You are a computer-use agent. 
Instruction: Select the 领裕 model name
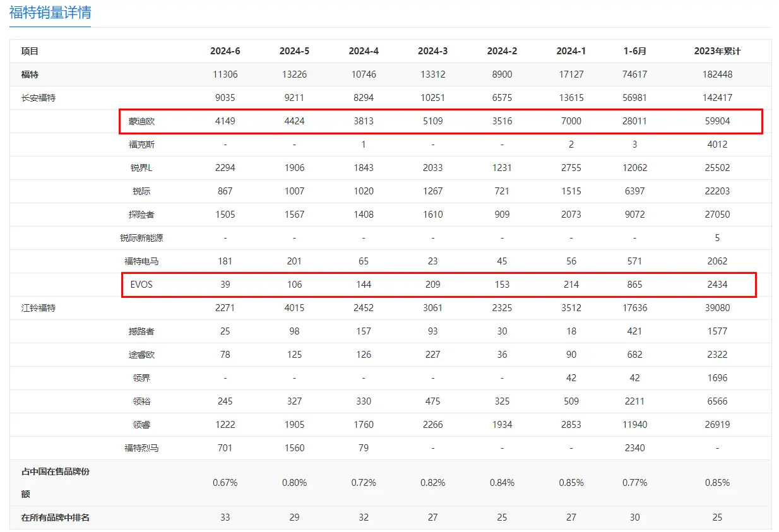coord(141,401)
